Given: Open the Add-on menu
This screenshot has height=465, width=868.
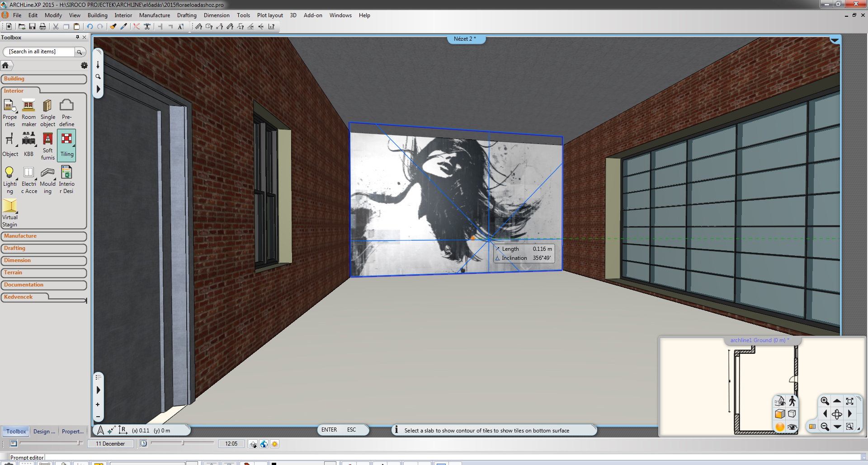Looking at the screenshot, I should [313, 15].
